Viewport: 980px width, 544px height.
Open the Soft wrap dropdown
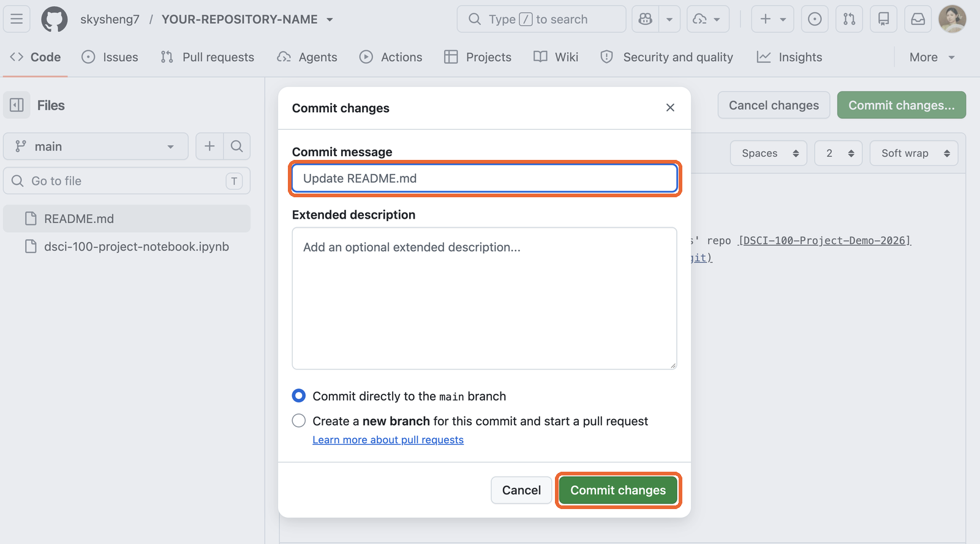[x=914, y=153]
